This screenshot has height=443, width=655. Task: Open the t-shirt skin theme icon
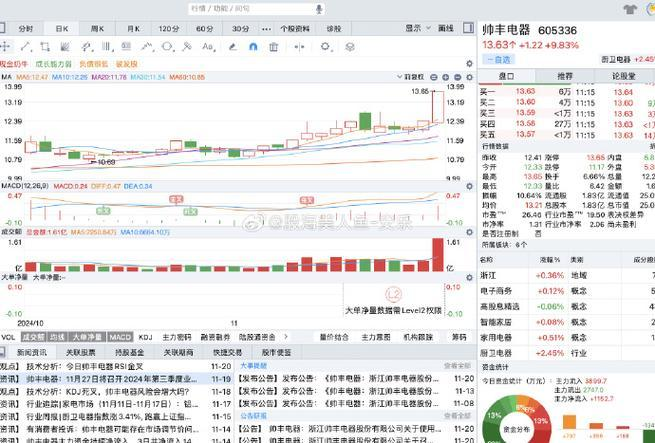630,9
